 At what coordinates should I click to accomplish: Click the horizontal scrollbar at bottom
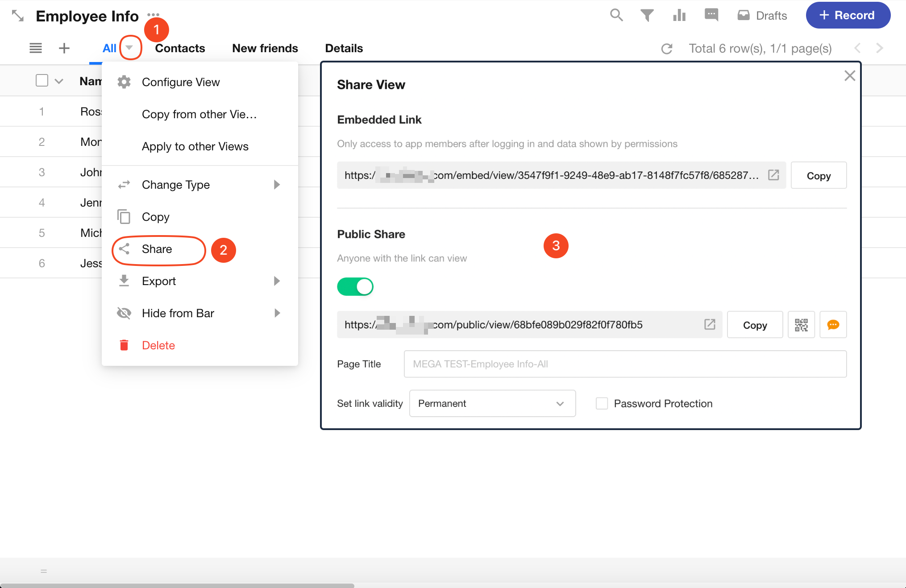(177, 585)
